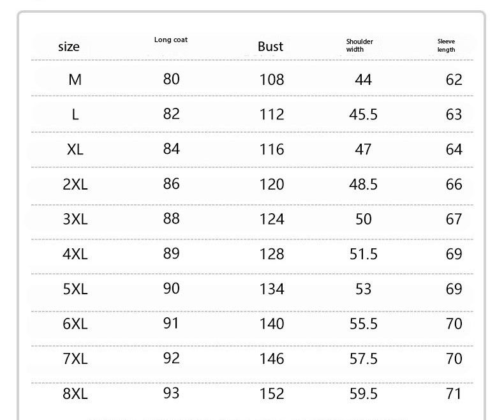Click the 4XL size label

(x=75, y=254)
